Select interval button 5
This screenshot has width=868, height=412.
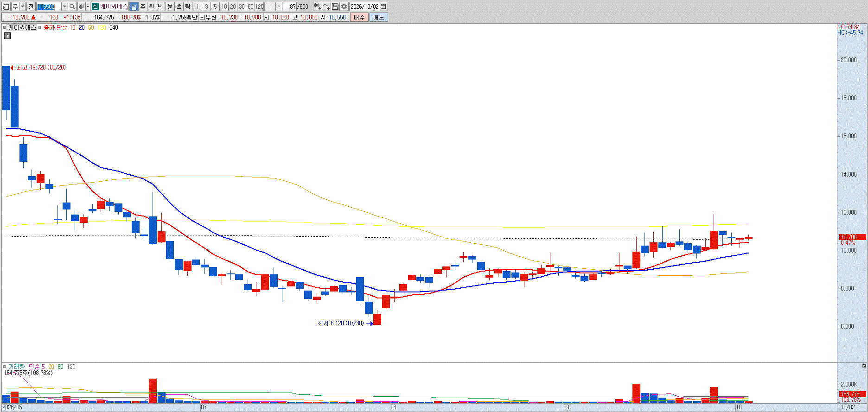pyautogui.click(x=215, y=6)
